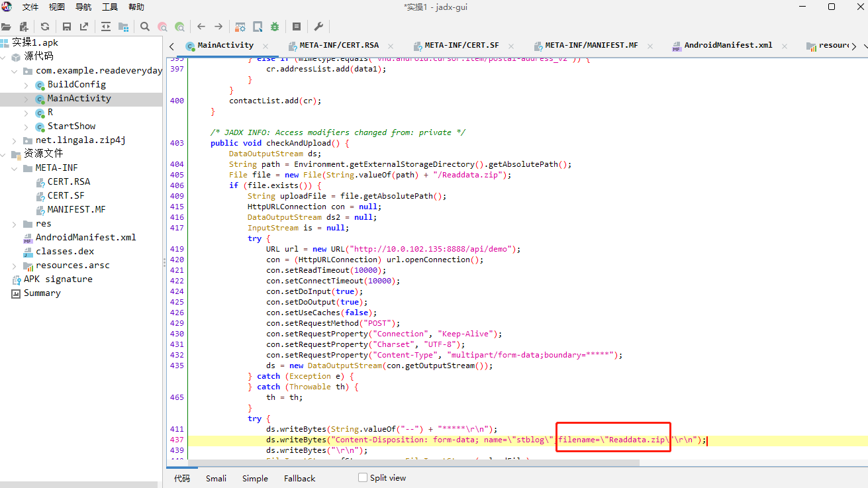
Task: Click the APK signature key icon
Action: pyautogui.click(x=17, y=279)
